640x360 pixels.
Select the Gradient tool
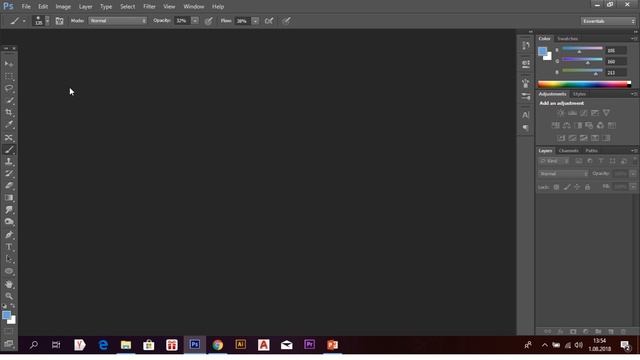click(9, 198)
